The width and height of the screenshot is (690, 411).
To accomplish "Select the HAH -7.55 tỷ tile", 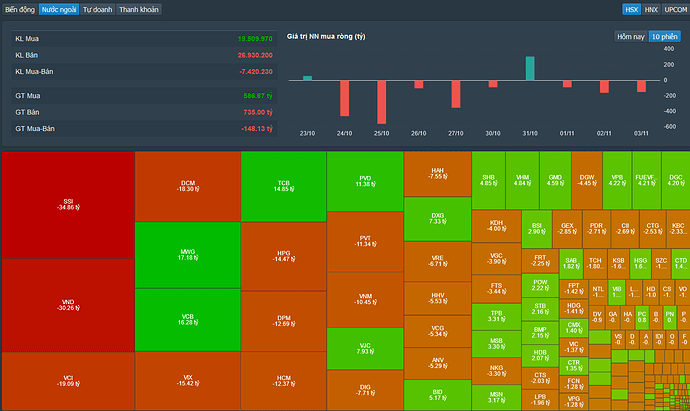I will pos(438,174).
